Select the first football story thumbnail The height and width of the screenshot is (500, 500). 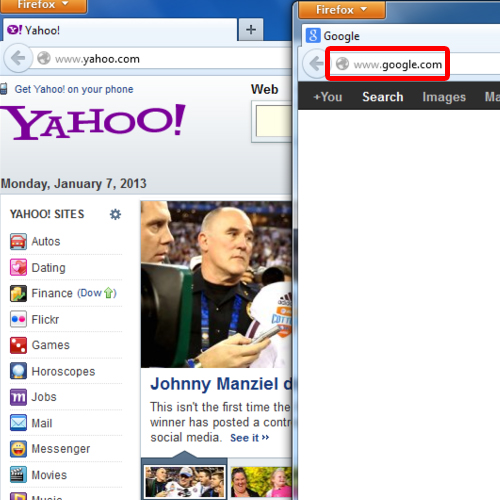pos(185,482)
